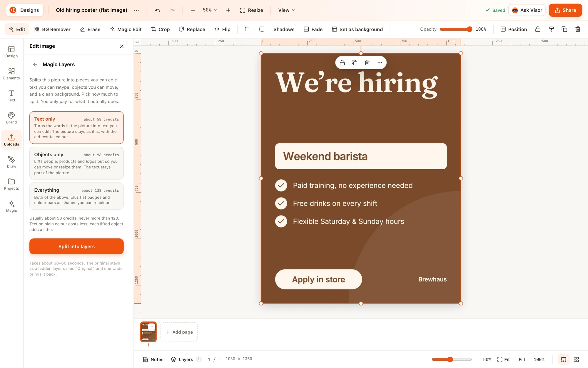Select the Erase tool
588x368 pixels.
[90, 29]
